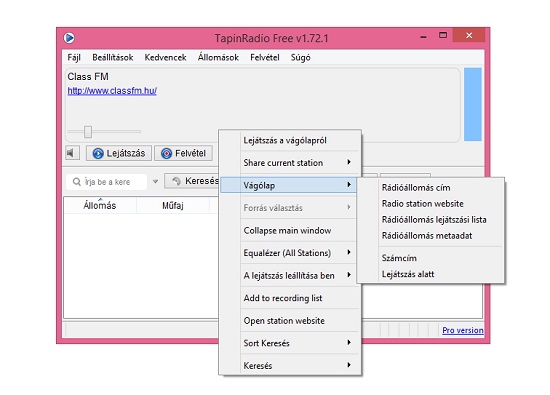Expand Equalézer (All Stations) submenu

coord(290,253)
